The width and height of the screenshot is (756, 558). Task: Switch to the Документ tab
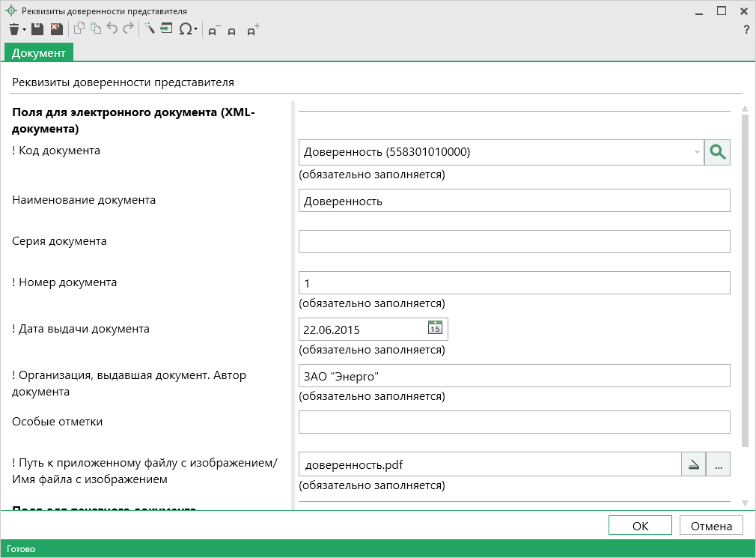coord(39,52)
